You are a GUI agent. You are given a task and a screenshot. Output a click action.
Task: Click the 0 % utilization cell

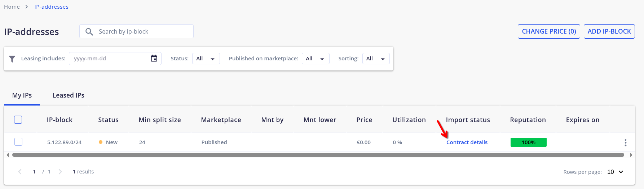tap(397, 142)
